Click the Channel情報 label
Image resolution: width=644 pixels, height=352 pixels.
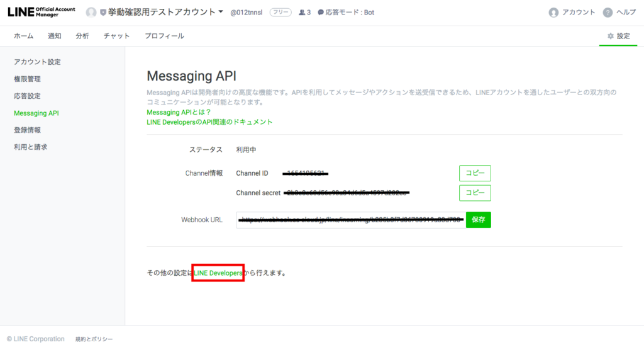tap(204, 174)
